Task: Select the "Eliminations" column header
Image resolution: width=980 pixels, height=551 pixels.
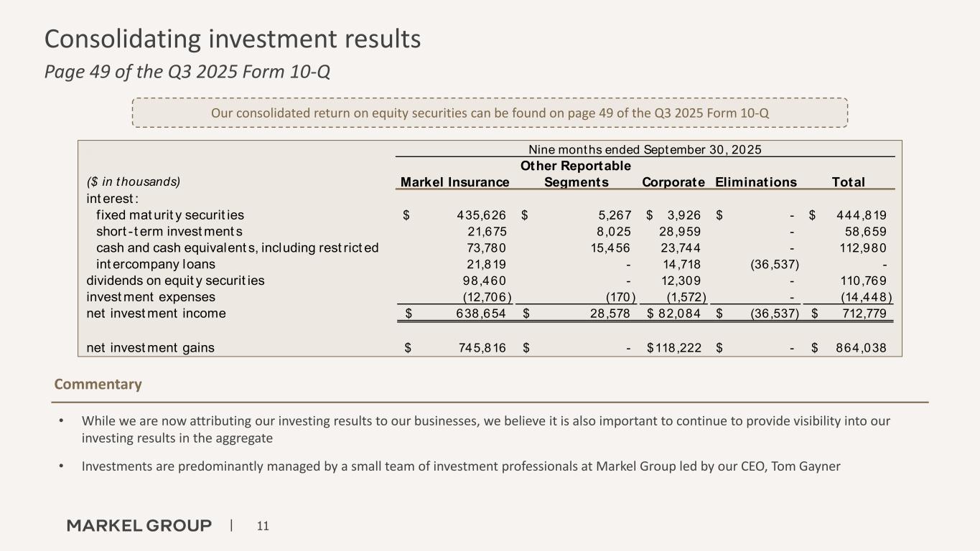Action: click(x=756, y=182)
